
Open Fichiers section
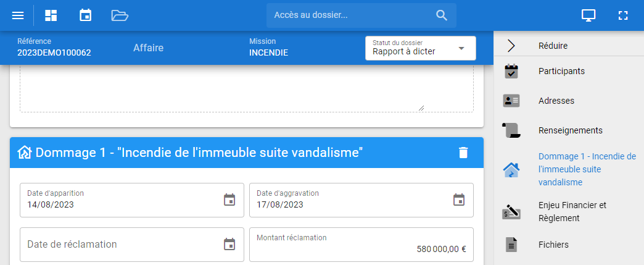pos(553,245)
